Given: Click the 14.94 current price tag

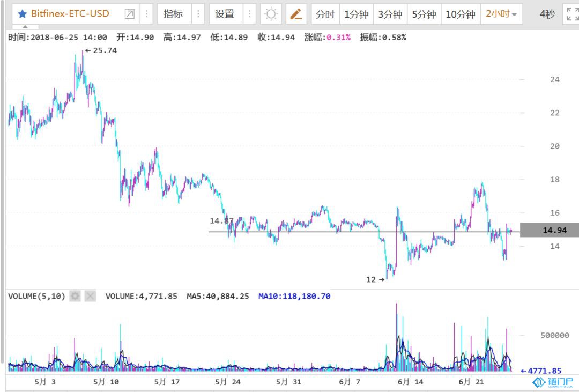Looking at the screenshot, I should (550, 230).
